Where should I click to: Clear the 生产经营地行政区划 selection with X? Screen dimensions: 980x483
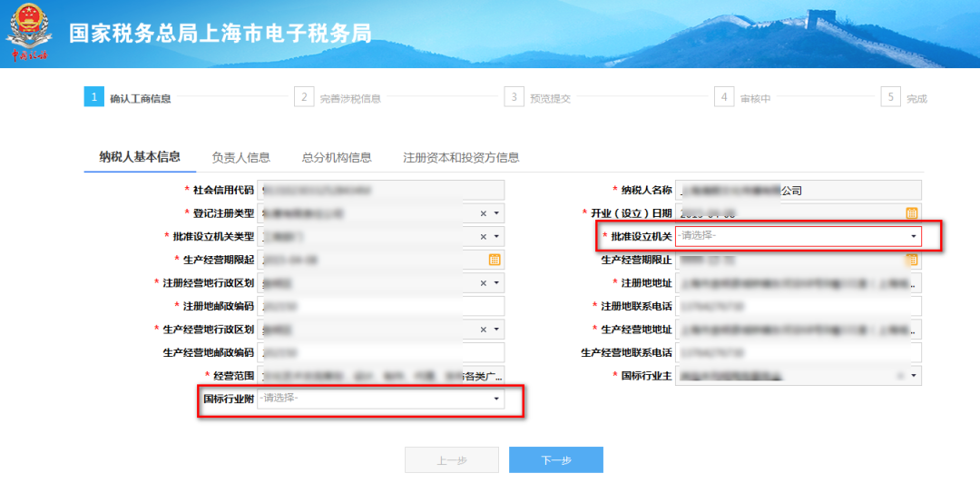(483, 330)
